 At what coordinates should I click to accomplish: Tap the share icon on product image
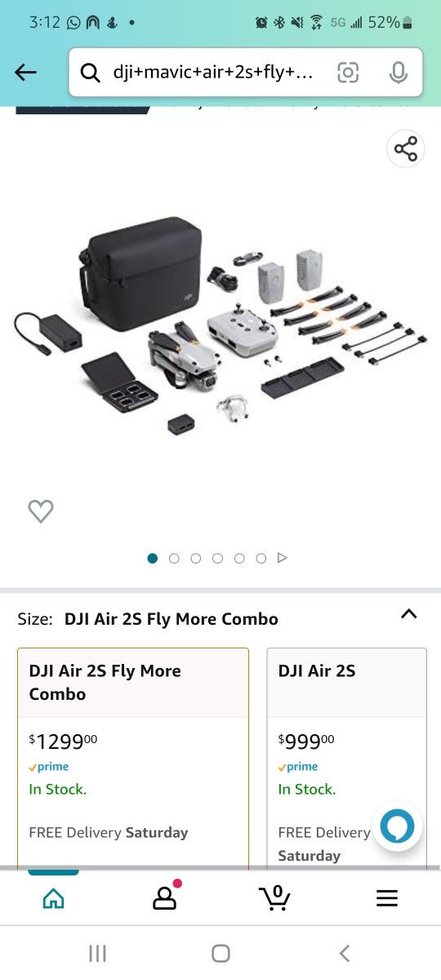406,149
